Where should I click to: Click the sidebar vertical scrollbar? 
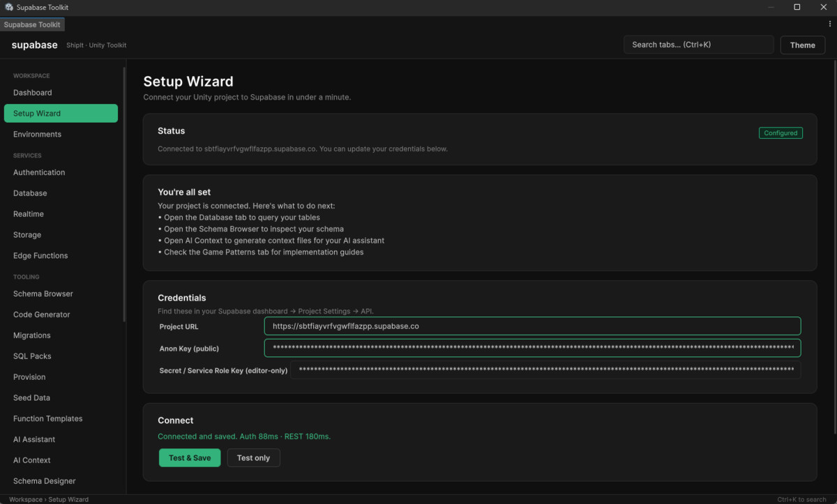[124, 194]
